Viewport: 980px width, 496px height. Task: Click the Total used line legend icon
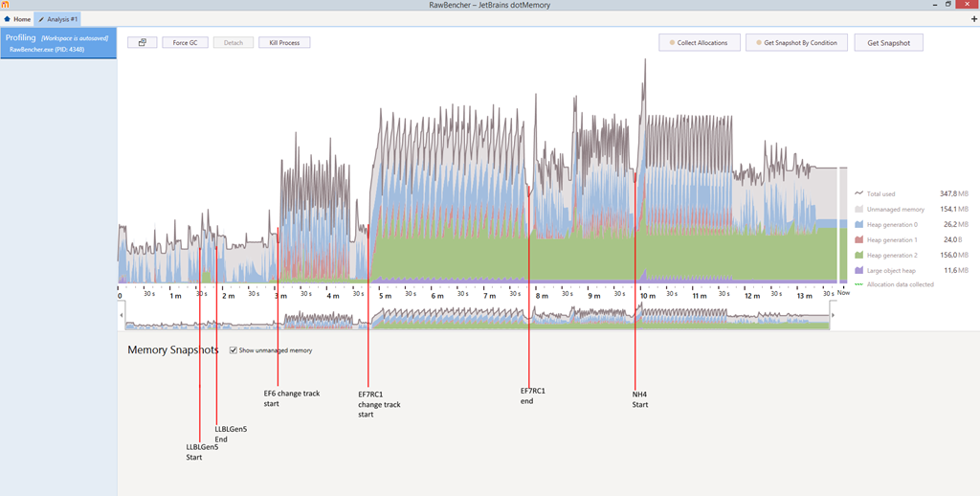coord(858,193)
